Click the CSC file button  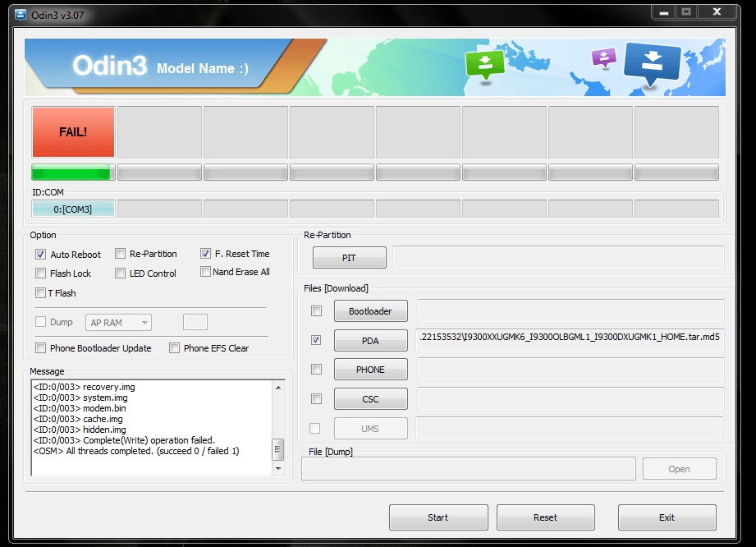[x=371, y=399]
